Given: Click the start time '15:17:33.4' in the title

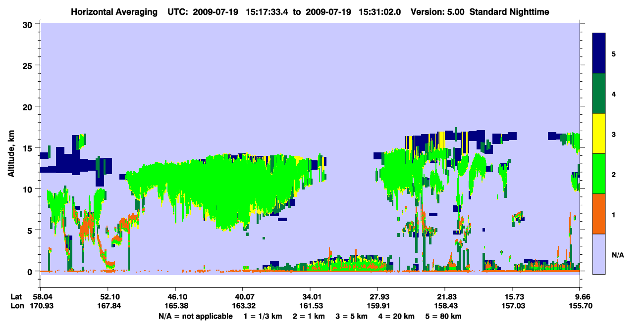Looking at the screenshot, I should coord(267,11).
